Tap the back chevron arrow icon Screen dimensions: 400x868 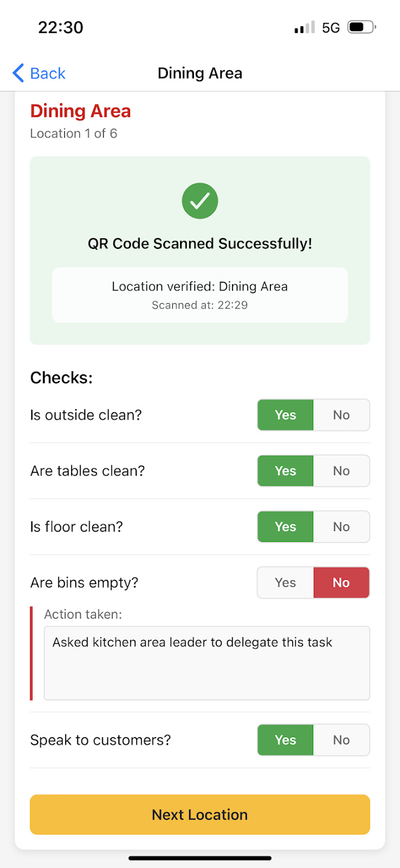coord(19,74)
